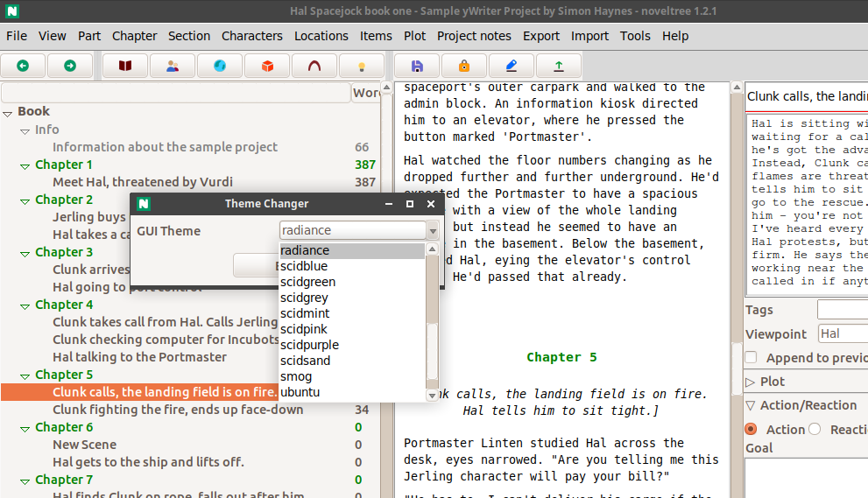
Task: Choose ubuntu theme from list
Action: 352,392
